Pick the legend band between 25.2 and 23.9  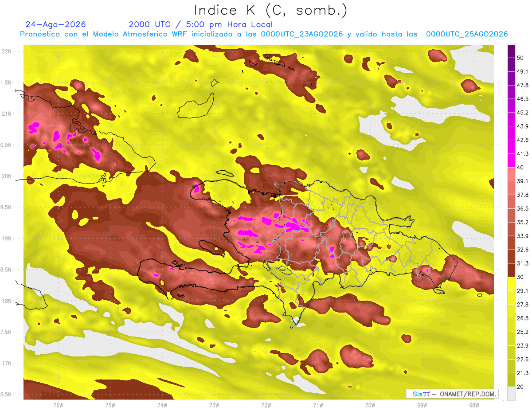511,339
